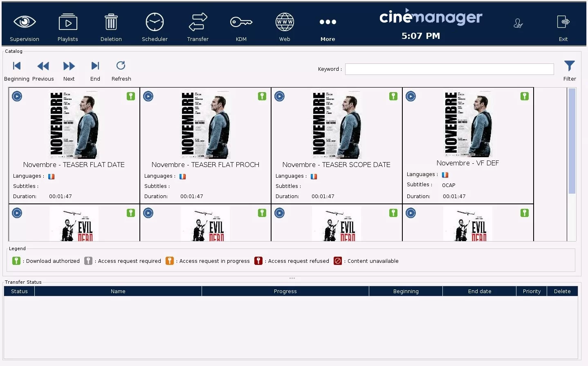Click the Keyword search field
Viewport: 588px width, 366px height.
(449, 69)
